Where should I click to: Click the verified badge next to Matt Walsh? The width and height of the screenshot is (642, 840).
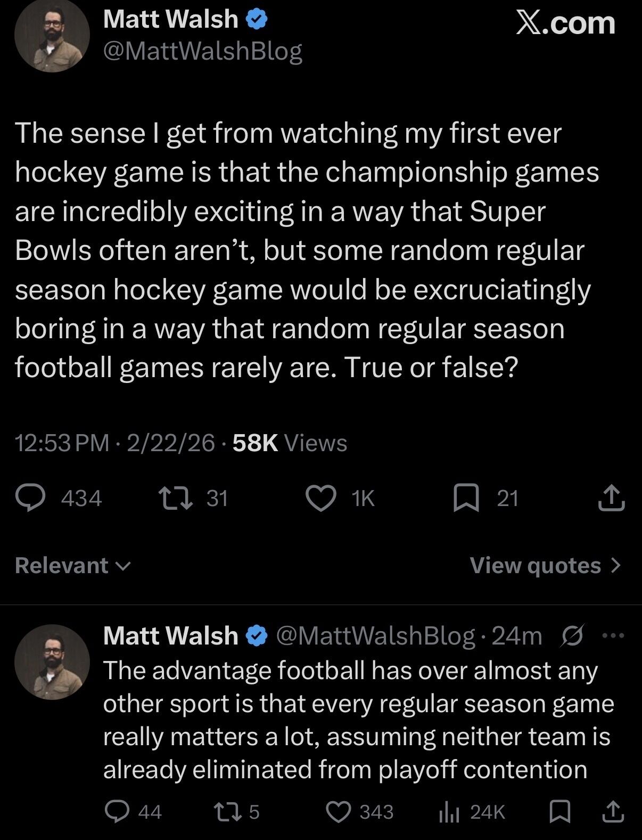click(256, 20)
